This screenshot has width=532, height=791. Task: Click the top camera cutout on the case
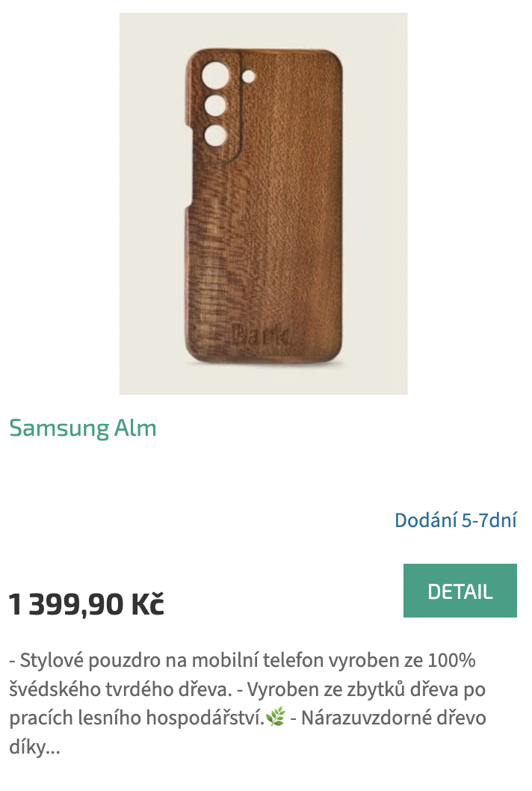[x=216, y=76]
